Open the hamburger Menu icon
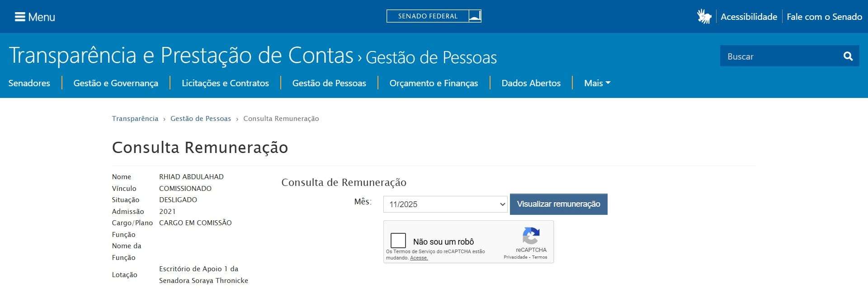868x292 pixels. pos(19,17)
